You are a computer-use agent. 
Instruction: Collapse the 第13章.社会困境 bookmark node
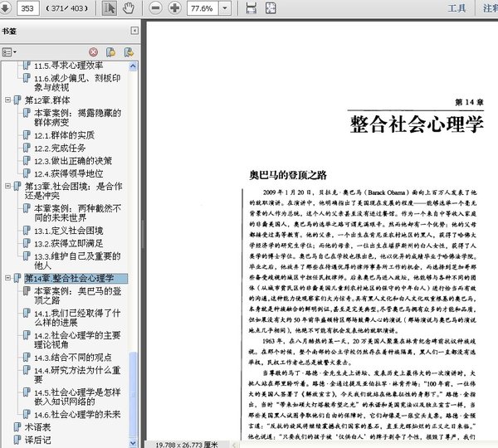(7, 186)
